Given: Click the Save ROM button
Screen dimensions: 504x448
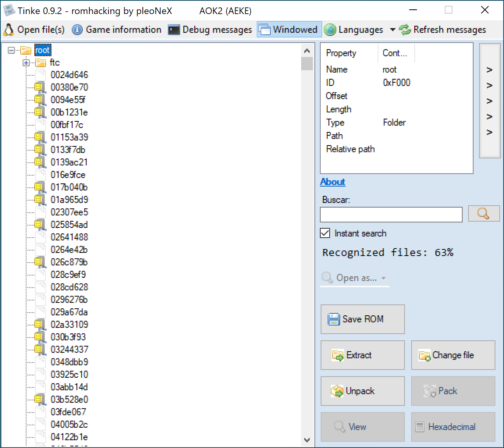Looking at the screenshot, I should [x=362, y=319].
